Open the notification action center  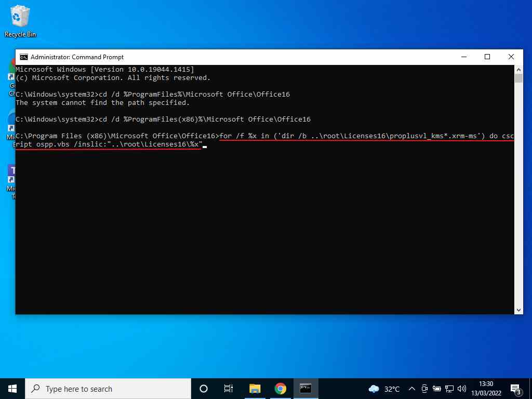click(x=516, y=389)
